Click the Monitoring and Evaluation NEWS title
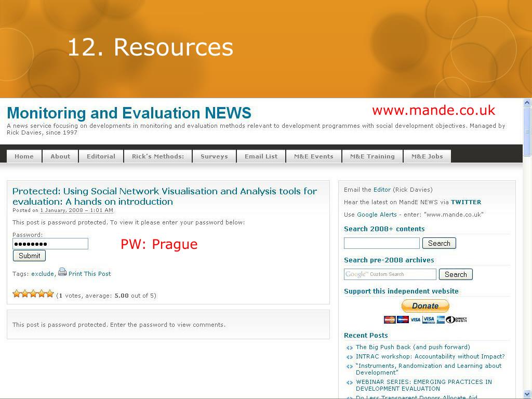Image resolution: width=532 pixels, height=399 pixels. point(129,113)
